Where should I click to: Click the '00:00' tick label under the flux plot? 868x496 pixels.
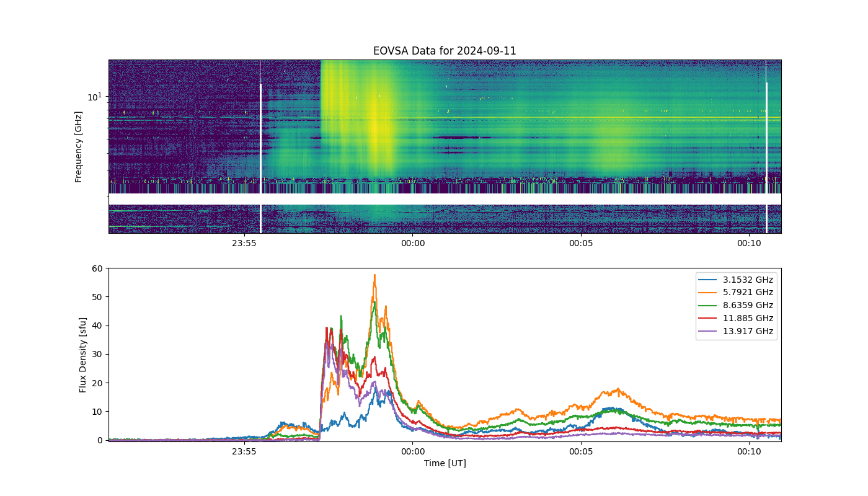pyautogui.click(x=413, y=451)
